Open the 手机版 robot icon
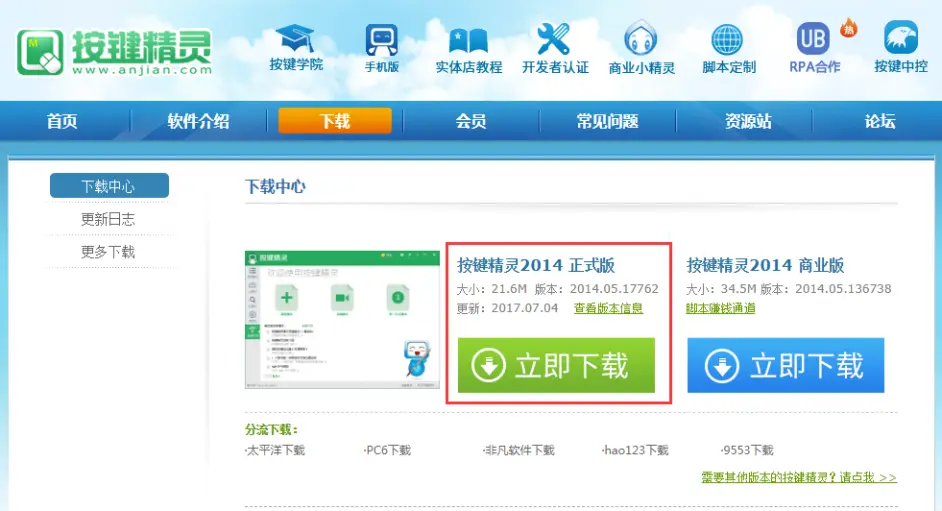This screenshot has height=511, width=942. pyautogui.click(x=381, y=40)
